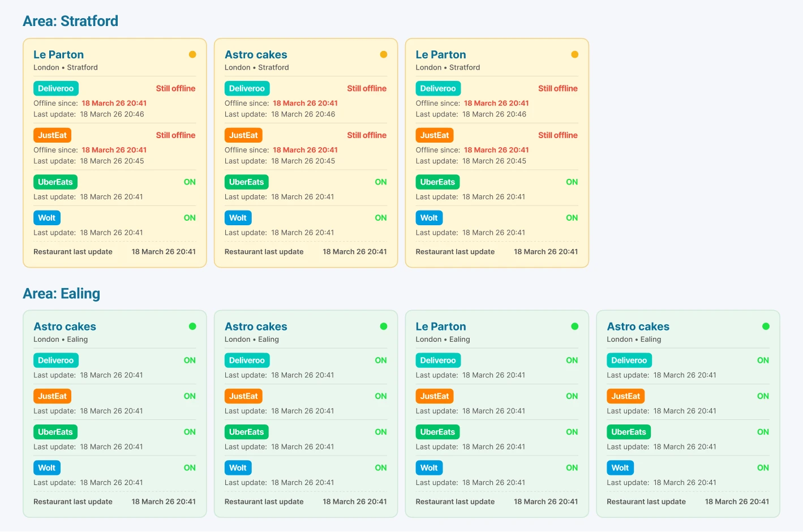Image resolution: width=803 pixels, height=532 pixels.
Task: Click Wolt ON status on Astro cakes Stratford
Action: click(x=381, y=218)
